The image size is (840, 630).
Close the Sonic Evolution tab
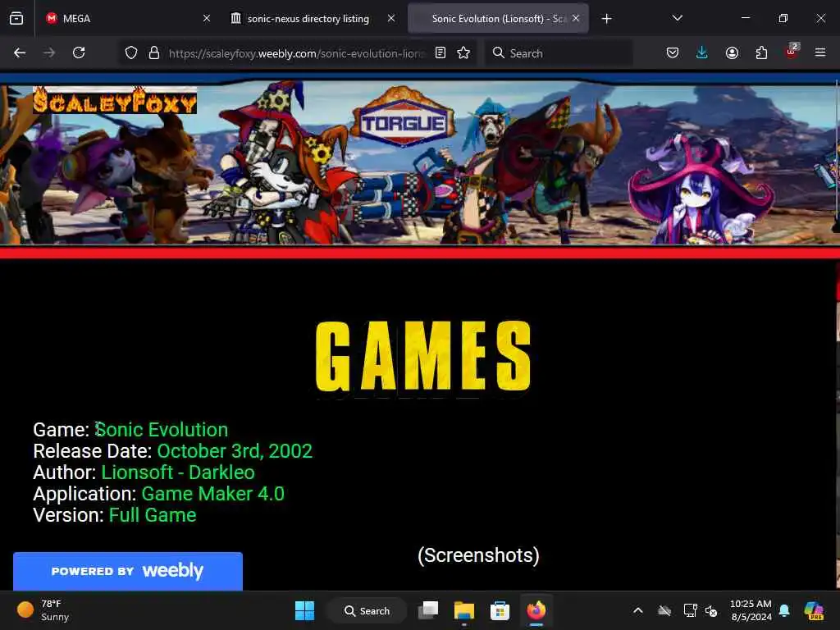[x=576, y=18]
